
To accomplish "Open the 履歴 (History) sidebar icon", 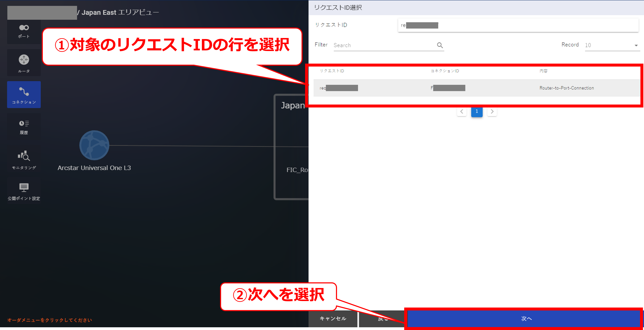I will coord(24,127).
